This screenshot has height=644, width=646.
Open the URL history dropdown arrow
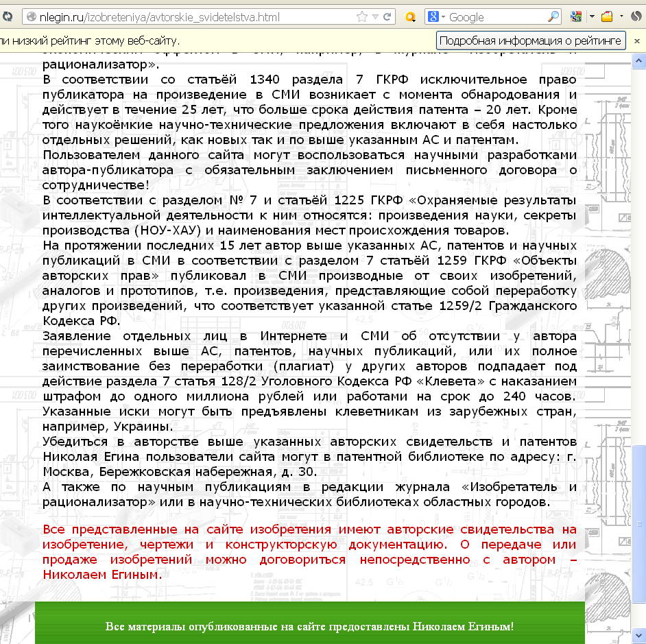375,17
